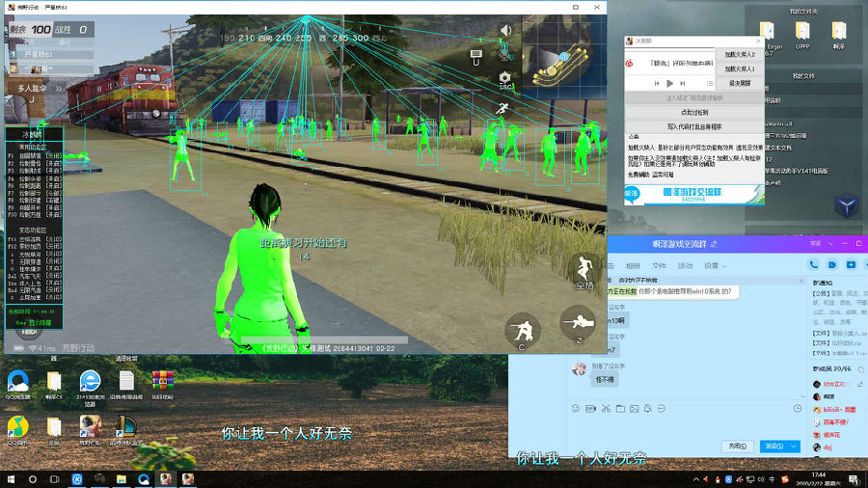The width and height of the screenshot is (868, 488).
Task: Start a voice call in QQ group
Action: pyautogui.click(x=815, y=265)
